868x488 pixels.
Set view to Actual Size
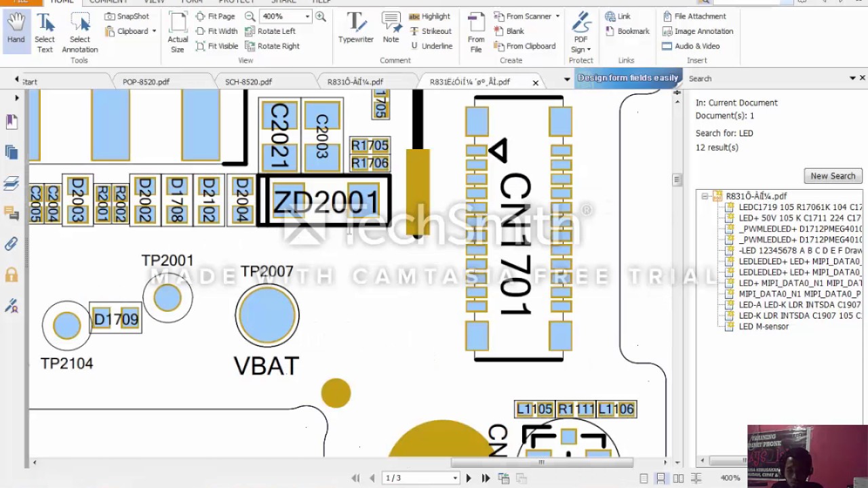point(178,33)
